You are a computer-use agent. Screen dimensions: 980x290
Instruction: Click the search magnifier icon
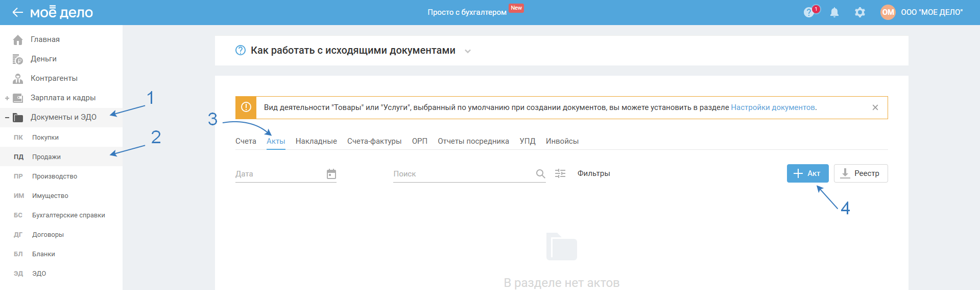(x=541, y=174)
